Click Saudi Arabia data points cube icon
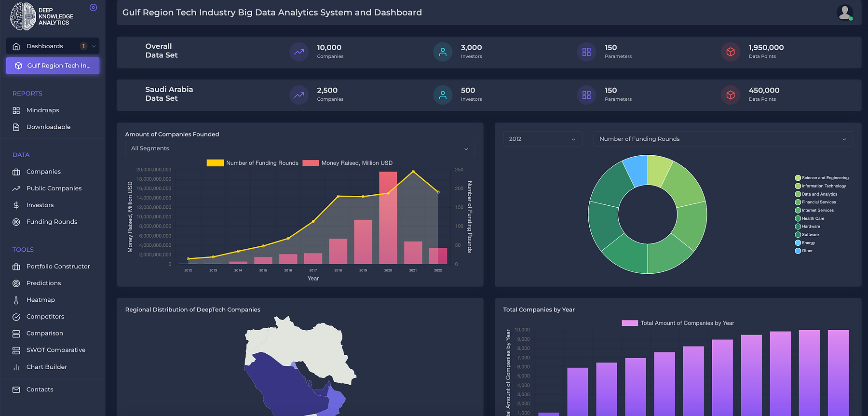The width and height of the screenshot is (868, 416). coord(731,94)
